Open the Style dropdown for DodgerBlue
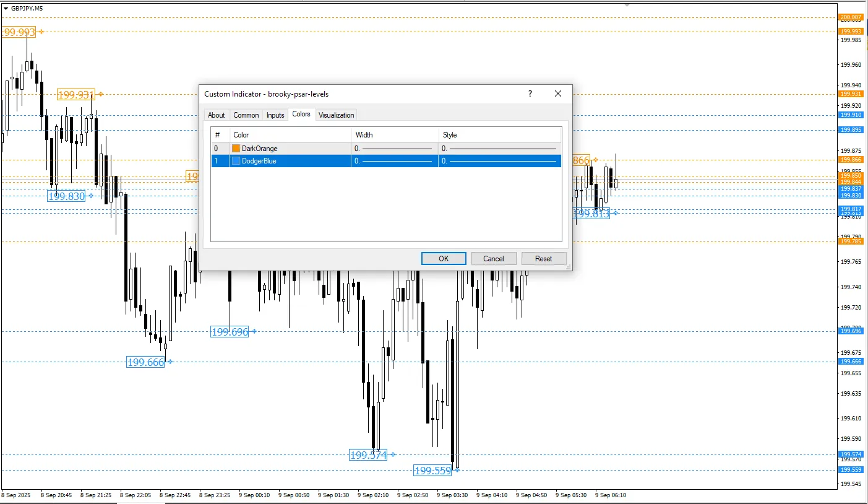This screenshot has width=868, height=504. pyautogui.click(x=500, y=161)
